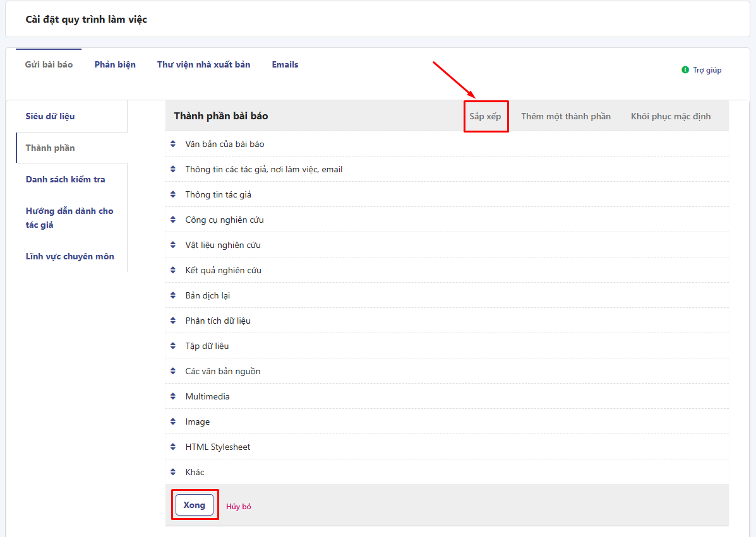The height and width of the screenshot is (537, 756).
Task: Select the Image component row
Action: (198, 422)
